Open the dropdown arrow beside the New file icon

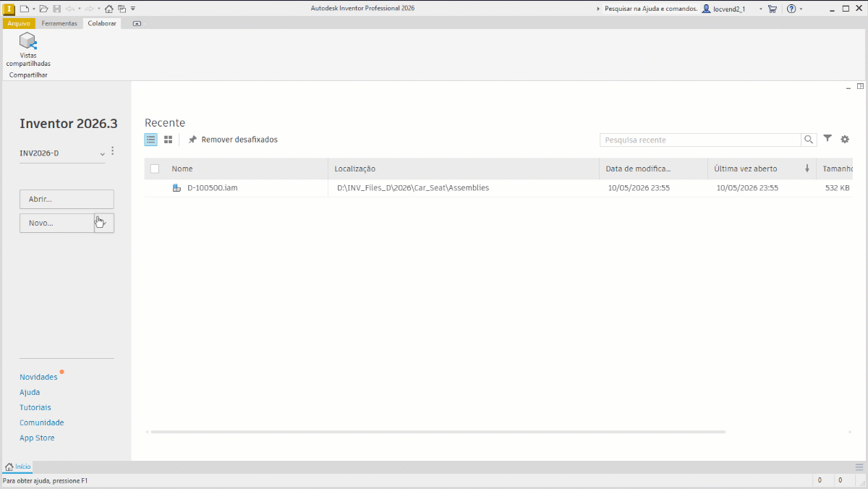(33, 9)
